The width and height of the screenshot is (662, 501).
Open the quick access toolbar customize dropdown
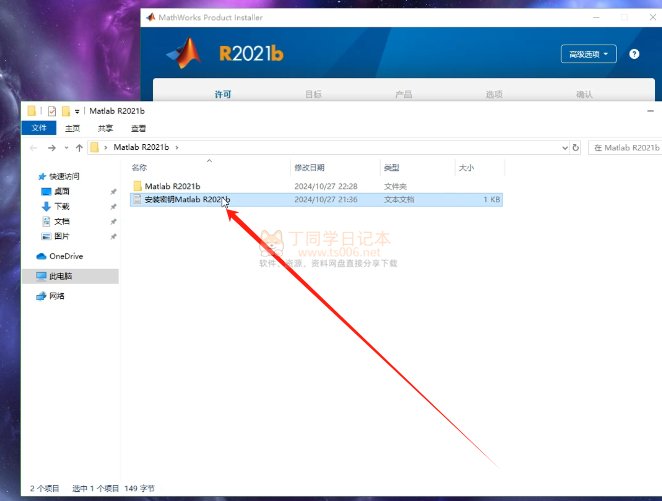pos(77,111)
